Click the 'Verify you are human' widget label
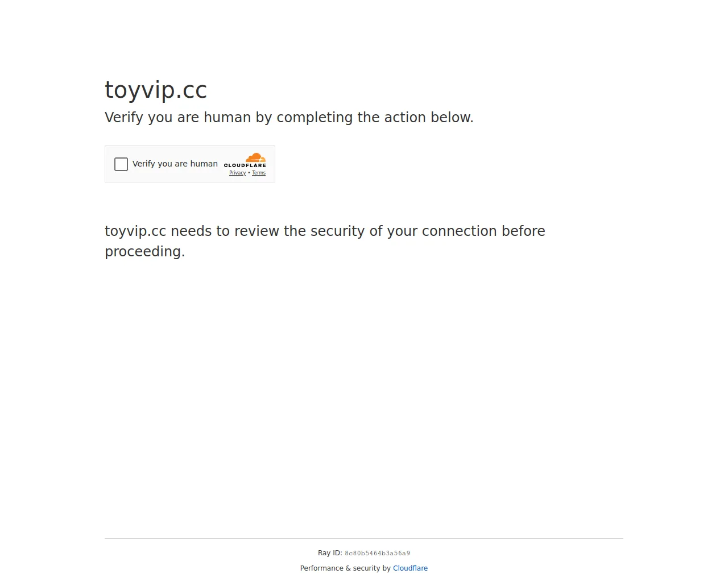Viewport: 728px width, 582px height. coord(175,164)
